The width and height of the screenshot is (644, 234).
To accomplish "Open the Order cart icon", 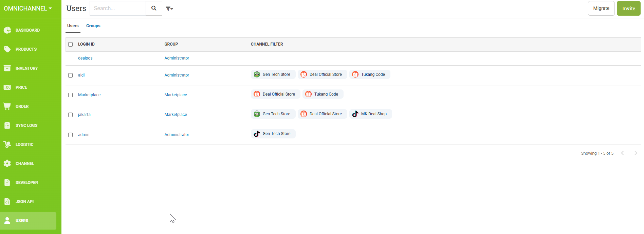I will coord(7,106).
